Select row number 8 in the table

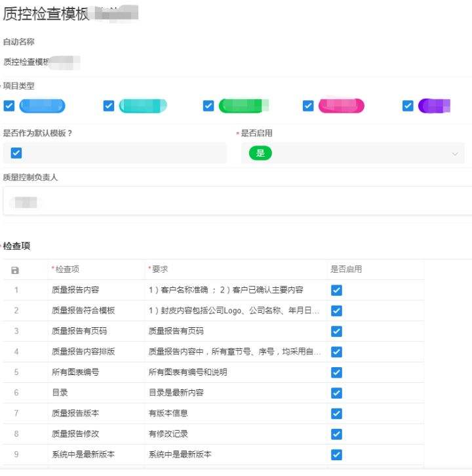(16, 434)
